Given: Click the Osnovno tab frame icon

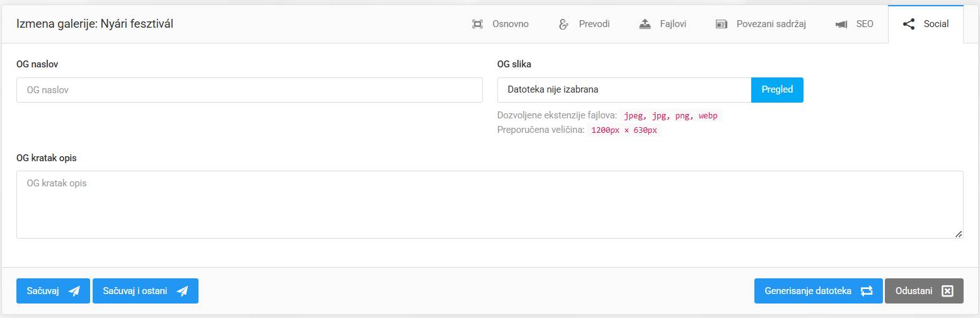Looking at the screenshot, I should [x=477, y=25].
